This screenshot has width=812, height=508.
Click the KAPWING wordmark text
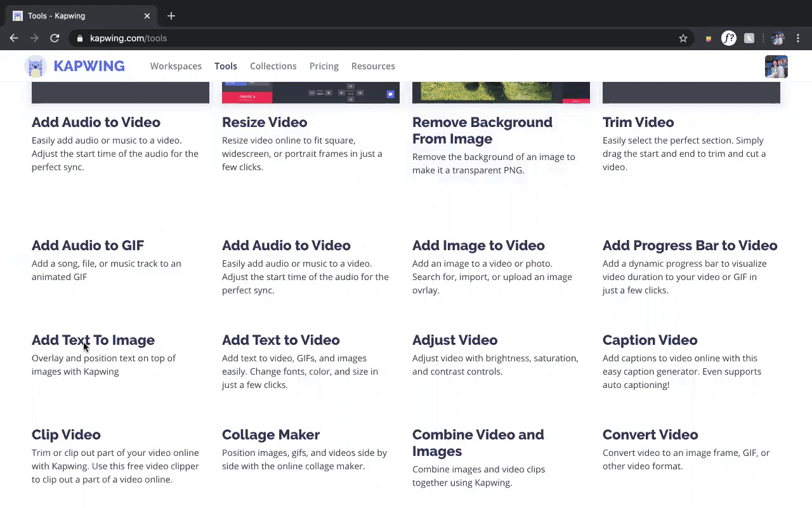point(89,66)
